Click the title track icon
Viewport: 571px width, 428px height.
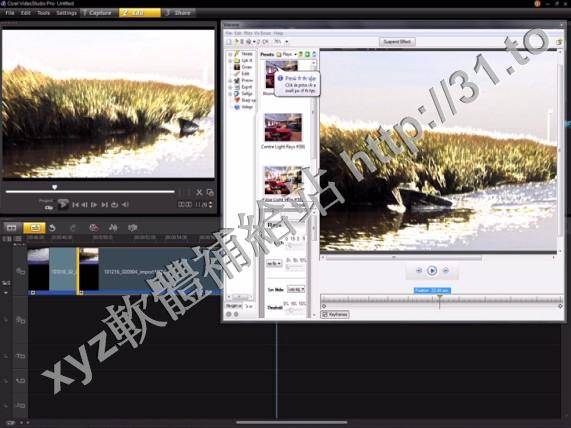20,356
